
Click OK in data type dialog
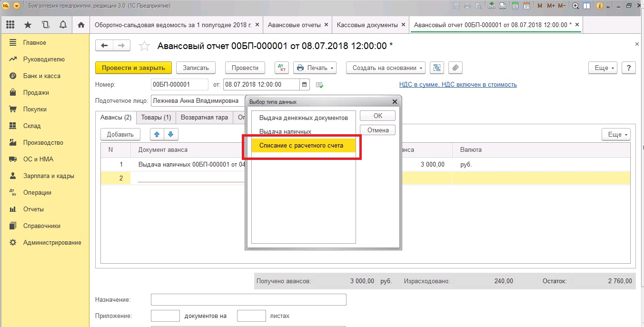[x=377, y=116]
